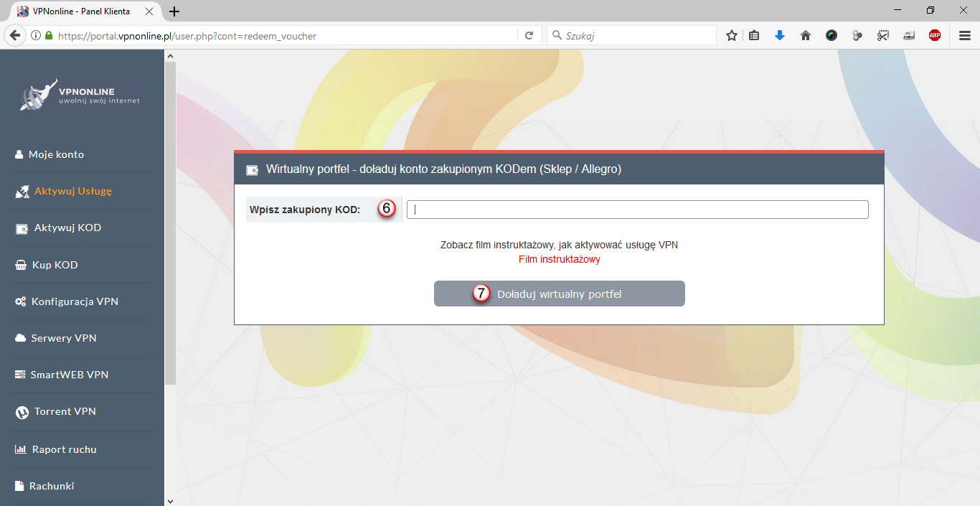Open the downloads arrow in toolbar
The width and height of the screenshot is (980, 506).
780,35
